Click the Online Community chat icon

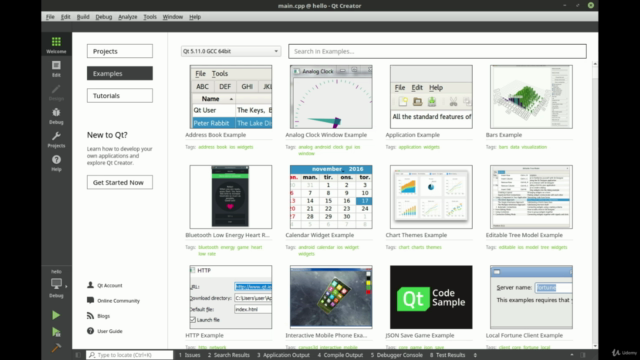(90, 300)
